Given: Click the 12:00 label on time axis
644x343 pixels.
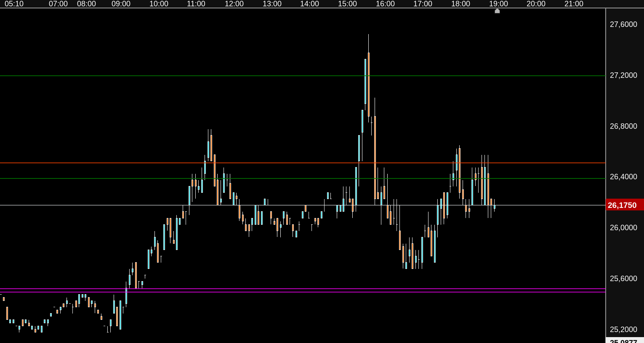Looking at the screenshot, I should (234, 4).
